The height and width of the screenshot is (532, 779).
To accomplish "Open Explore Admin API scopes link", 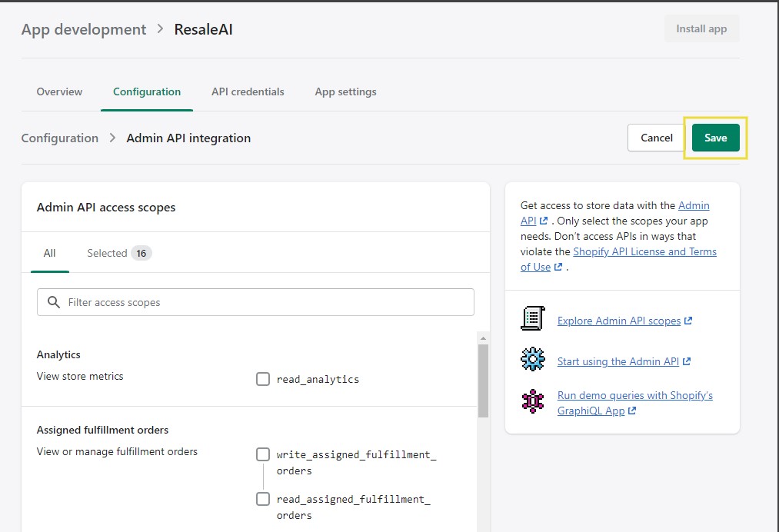I will pyautogui.click(x=618, y=321).
